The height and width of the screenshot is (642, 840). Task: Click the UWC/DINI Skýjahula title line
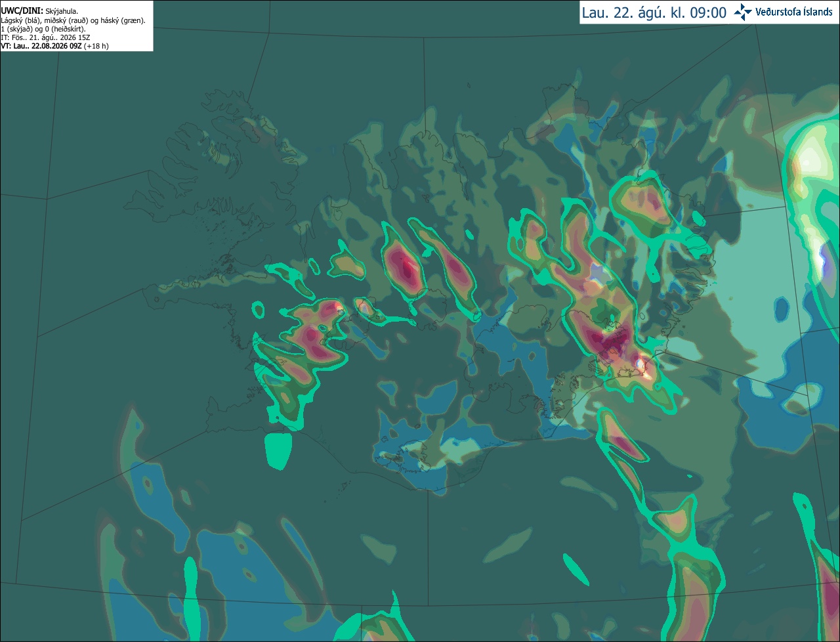(x=39, y=11)
